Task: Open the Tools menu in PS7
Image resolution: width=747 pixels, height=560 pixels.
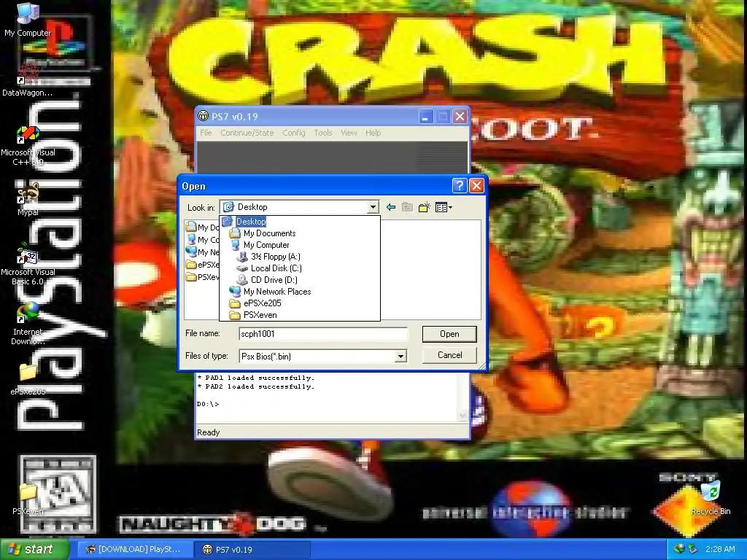Action: [x=322, y=133]
